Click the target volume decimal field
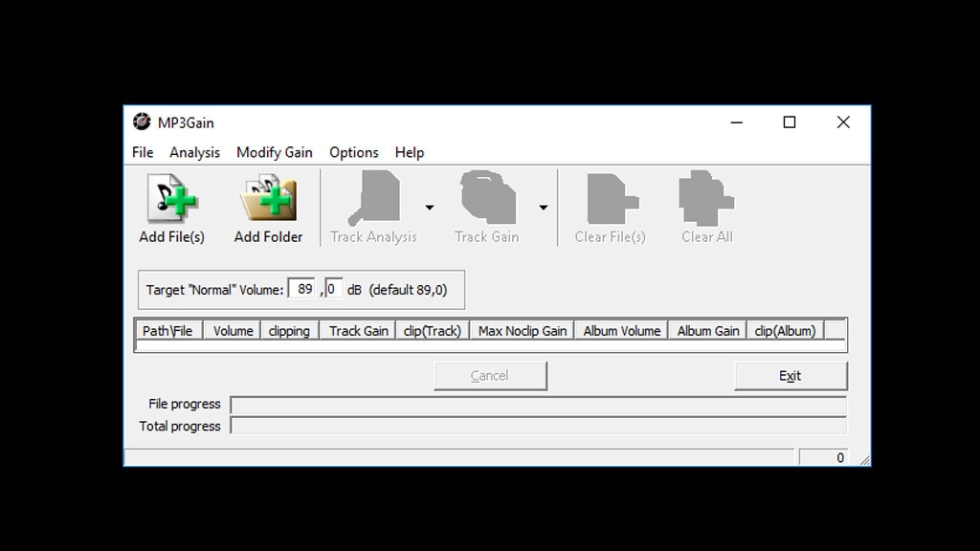980x551 pixels. point(333,289)
